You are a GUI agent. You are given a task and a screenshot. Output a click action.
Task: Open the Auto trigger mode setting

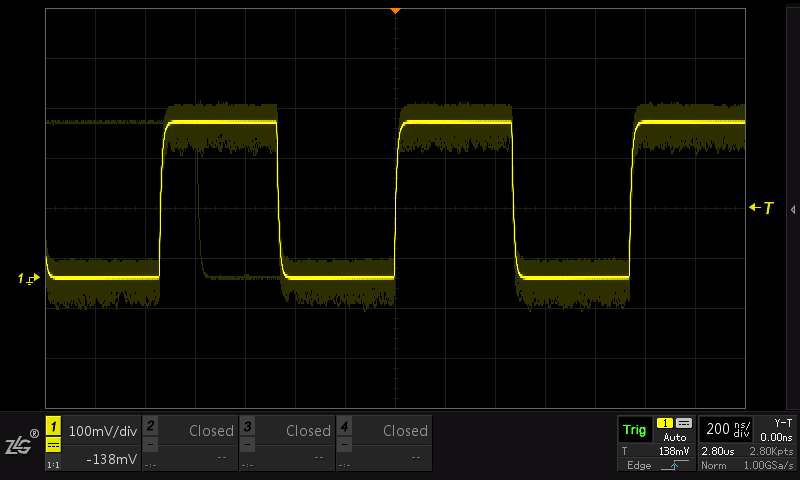[x=674, y=438]
